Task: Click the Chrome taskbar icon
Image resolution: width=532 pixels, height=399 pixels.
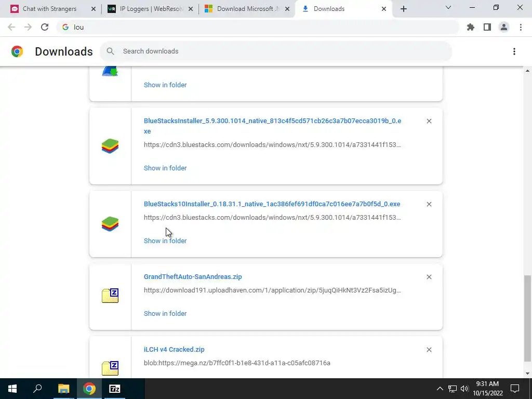Action: [89, 389]
